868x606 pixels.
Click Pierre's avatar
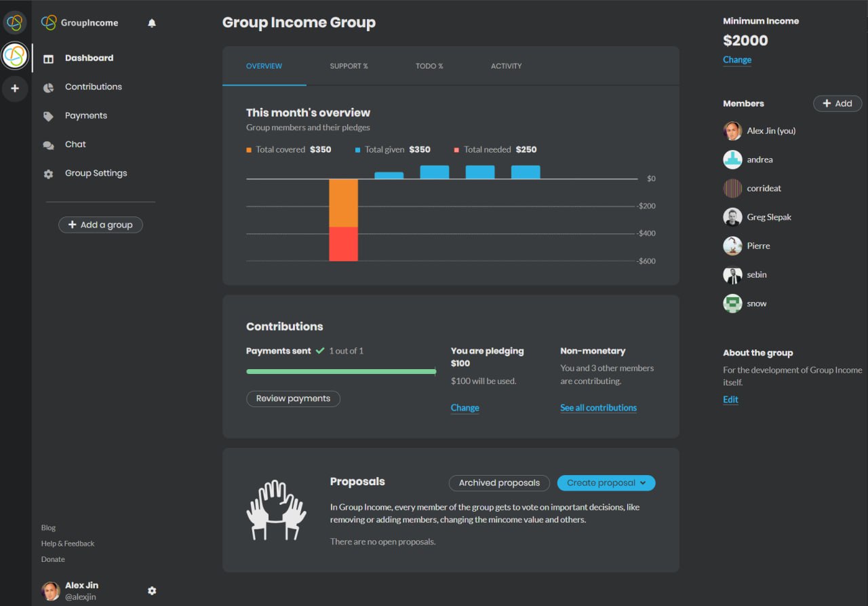732,246
